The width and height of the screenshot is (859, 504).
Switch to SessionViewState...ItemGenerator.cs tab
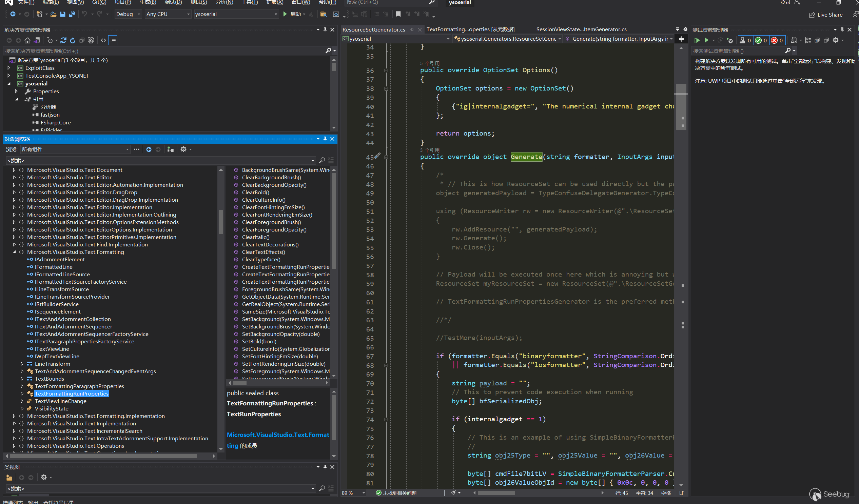[x=581, y=29]
